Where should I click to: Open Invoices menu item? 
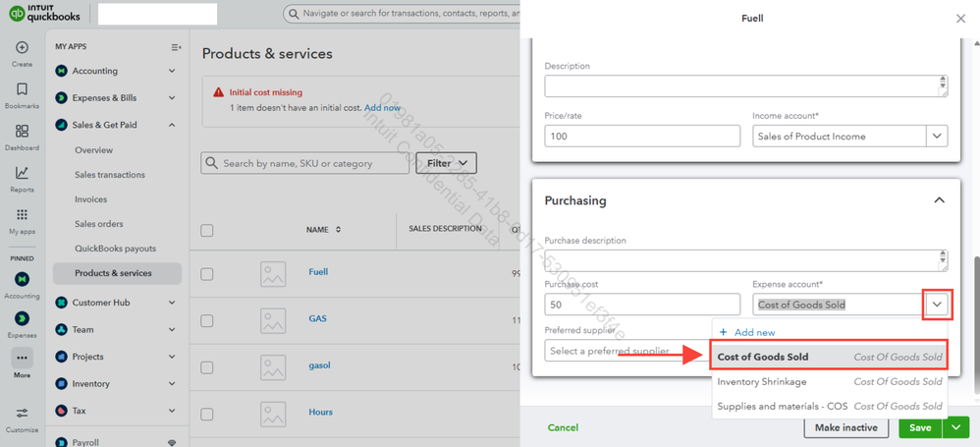90,199
